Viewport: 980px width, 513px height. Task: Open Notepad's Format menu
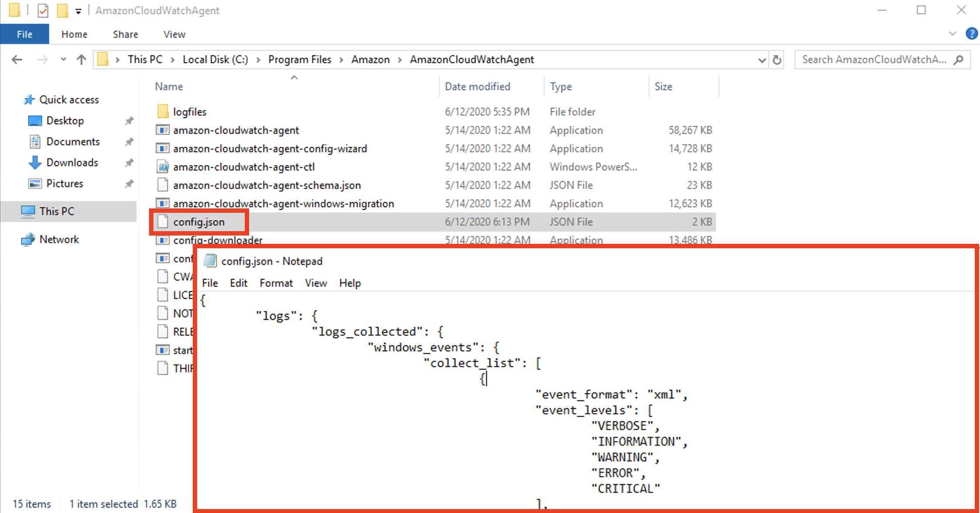(x=276, y=283)
